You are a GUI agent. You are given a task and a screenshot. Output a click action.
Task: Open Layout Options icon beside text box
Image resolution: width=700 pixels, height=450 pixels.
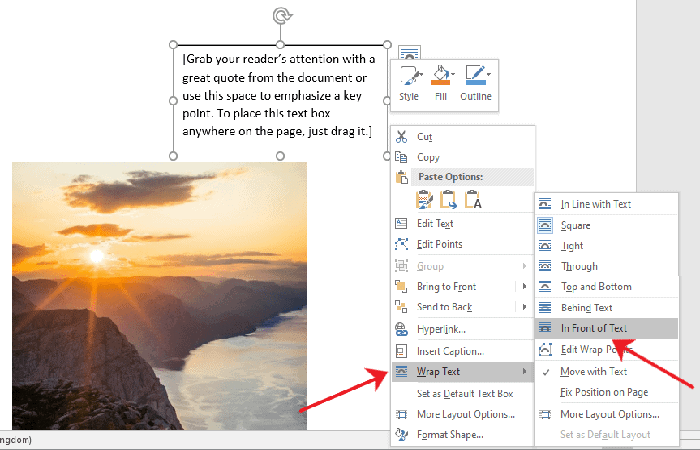[x=408, y=53]
